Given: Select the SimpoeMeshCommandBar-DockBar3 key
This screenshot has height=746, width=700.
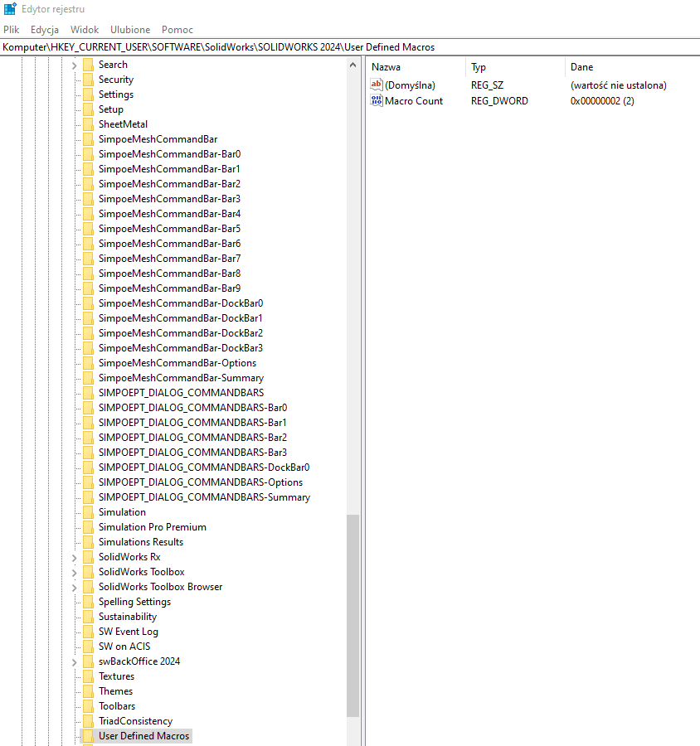Looking at the screenshot, I should tap(181, 348).
